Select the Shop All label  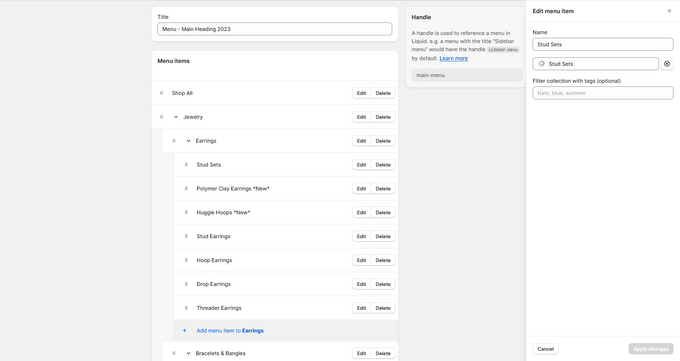click(x=182, y=93)
